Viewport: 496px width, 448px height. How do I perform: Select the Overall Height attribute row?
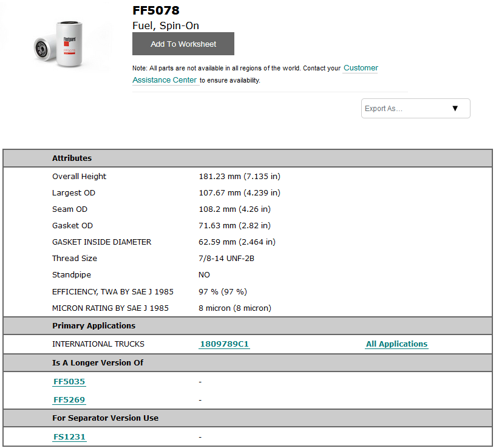tap(79, 176)
